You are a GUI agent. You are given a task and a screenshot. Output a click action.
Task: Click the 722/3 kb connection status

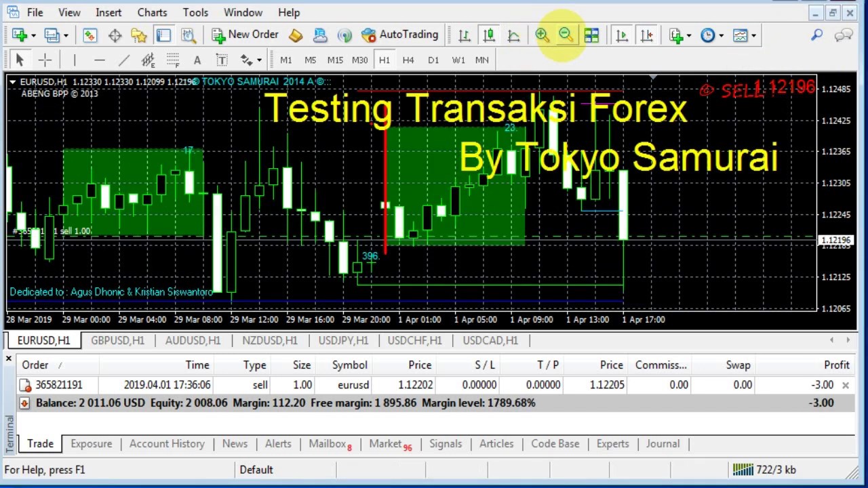click(x=764, y=469)
